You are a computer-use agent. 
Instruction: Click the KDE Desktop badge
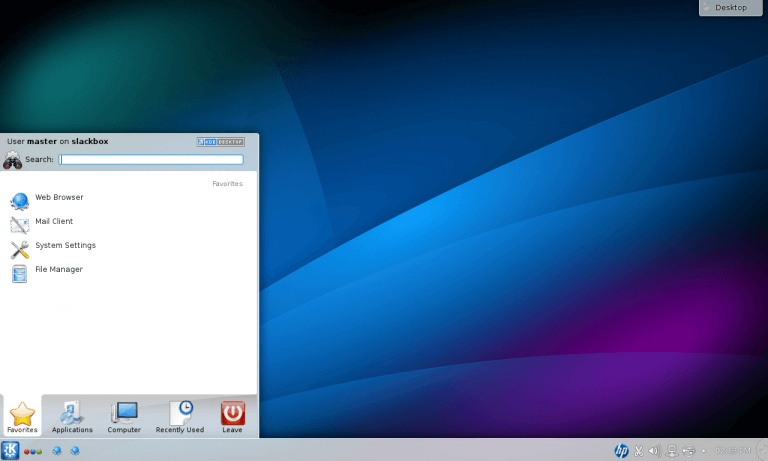pyautogui.click(x=220, y=142)
